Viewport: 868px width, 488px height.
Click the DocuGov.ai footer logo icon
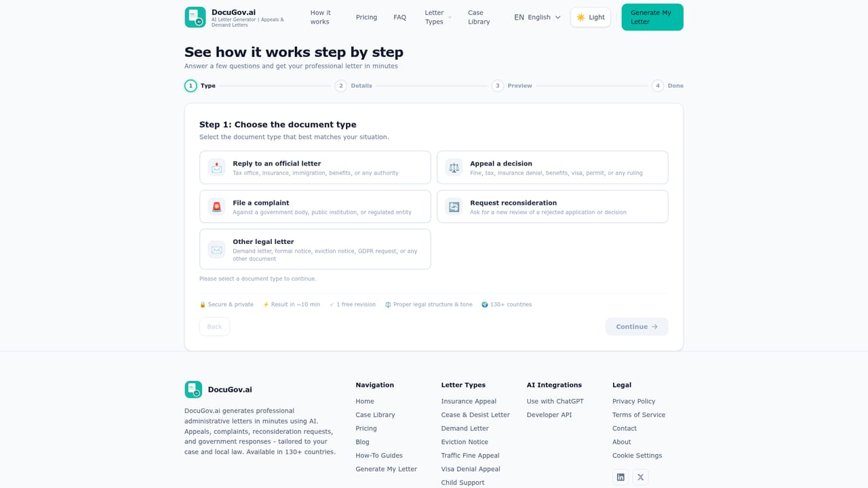click(x=193, y=389)
